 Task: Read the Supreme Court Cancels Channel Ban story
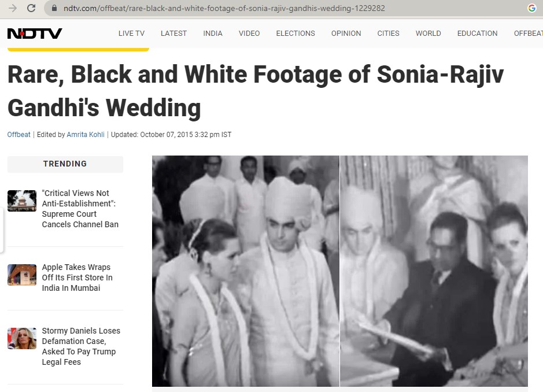(80, 209)
